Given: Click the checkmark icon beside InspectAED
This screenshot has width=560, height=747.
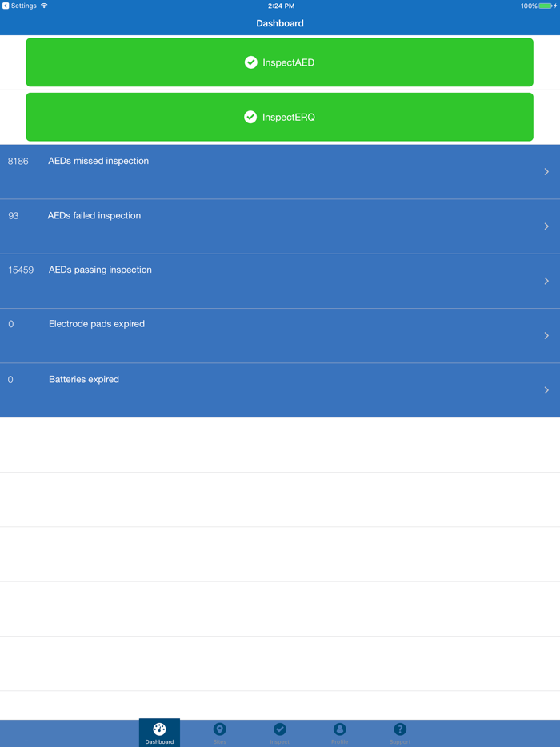Looking at the screenshot, I should [250, 62].
